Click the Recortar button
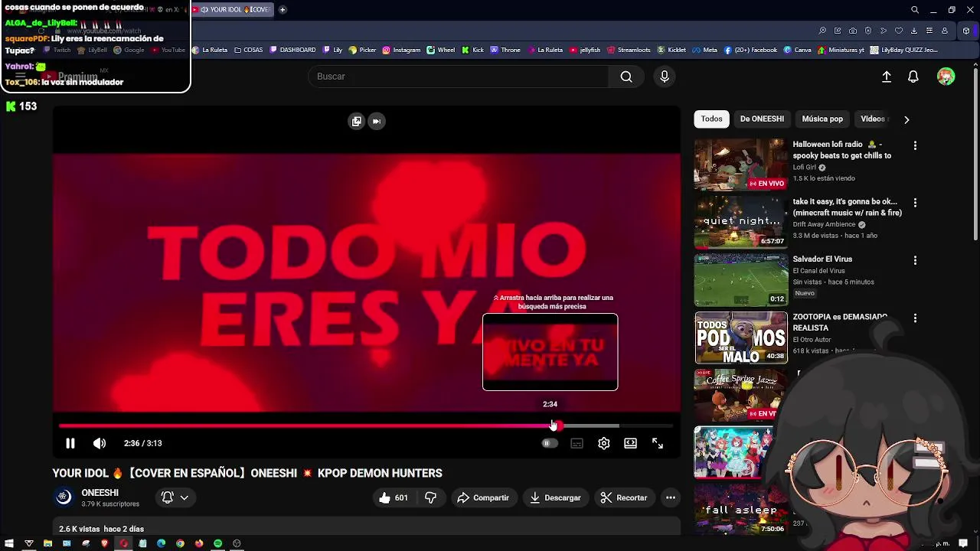 point(624,497)
